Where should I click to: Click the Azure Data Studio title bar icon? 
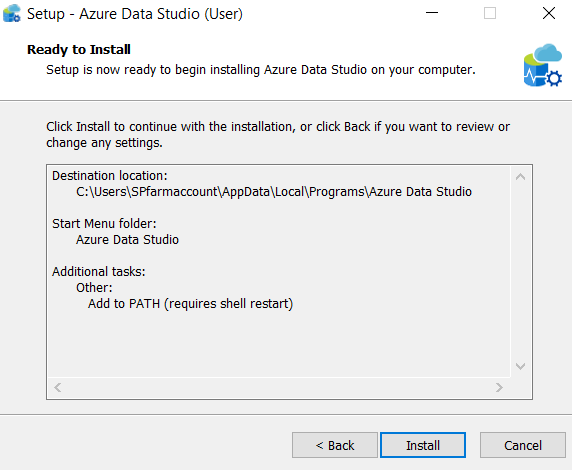(12, 14)
